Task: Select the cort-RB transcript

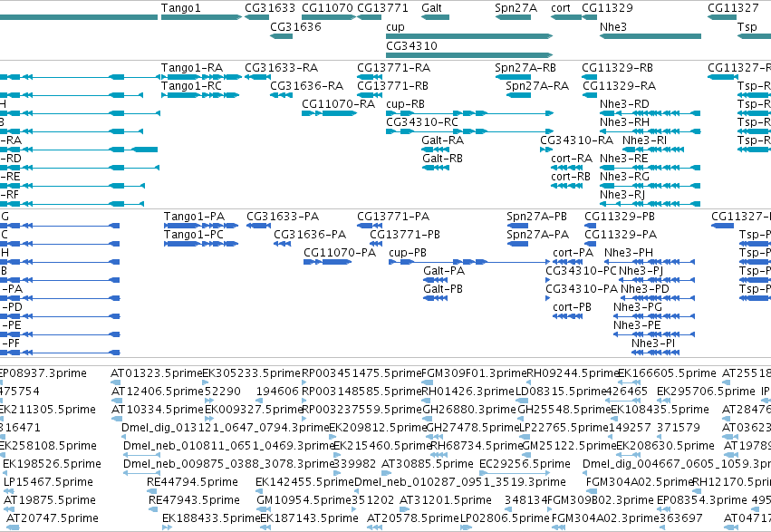Action: [566, 186]
